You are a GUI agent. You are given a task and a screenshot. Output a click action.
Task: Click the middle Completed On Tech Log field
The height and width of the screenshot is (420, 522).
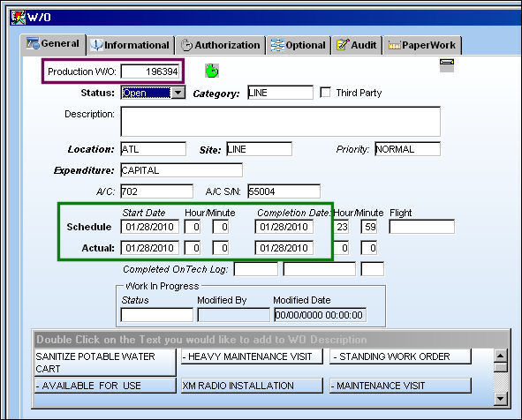point(319,269)
